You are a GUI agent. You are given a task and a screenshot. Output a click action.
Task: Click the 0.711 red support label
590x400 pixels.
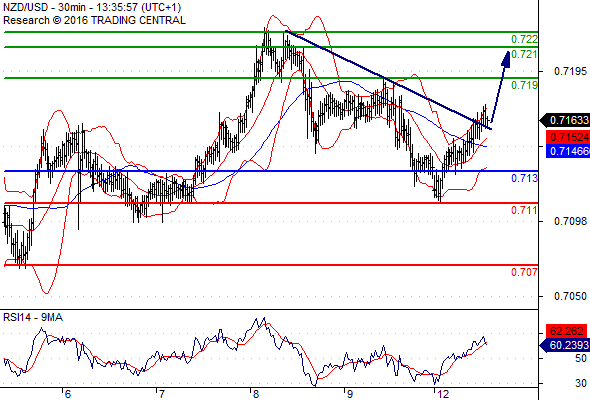coord(524,210)
